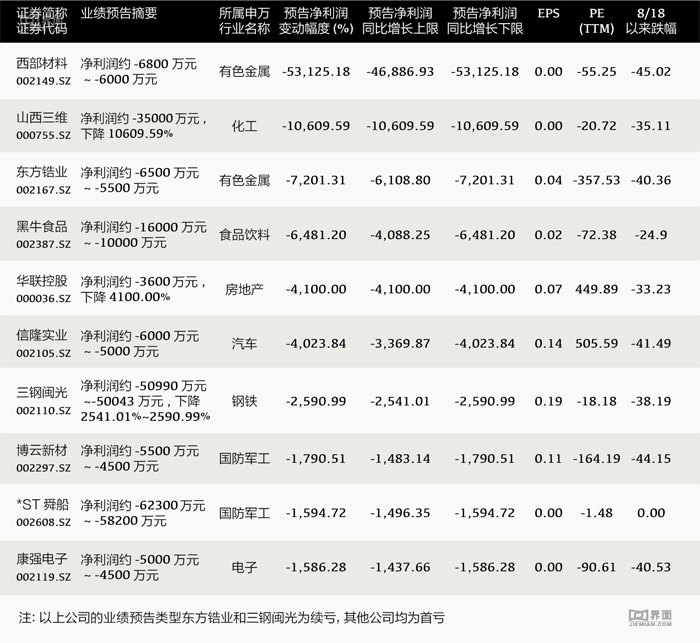
Task: Click the footnote starting with 注: 以上公司
Action: coord(232,618)
